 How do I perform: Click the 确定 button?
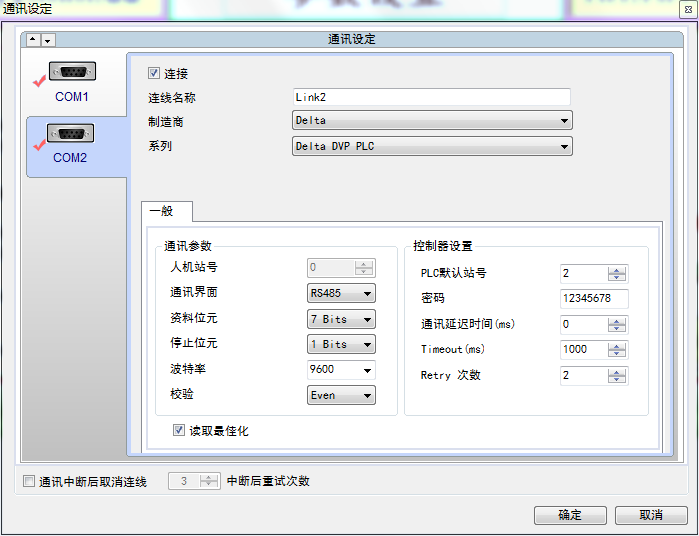pyautogui.click(x=570, y=515)
